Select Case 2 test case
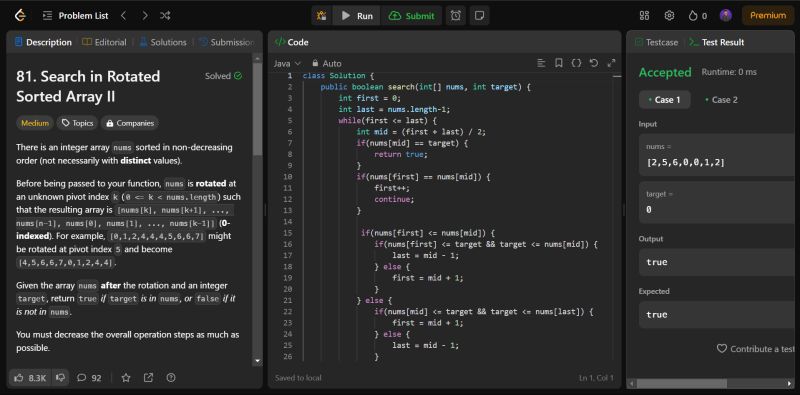Screen dimensions: 800x395 pos(721,100)
